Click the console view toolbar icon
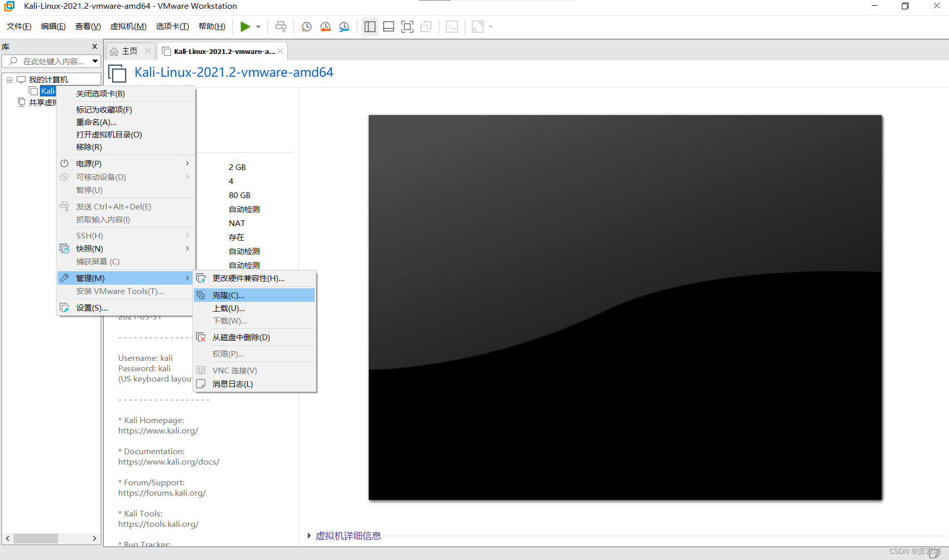Screen dimensions: 949x560 click(452, 26)
